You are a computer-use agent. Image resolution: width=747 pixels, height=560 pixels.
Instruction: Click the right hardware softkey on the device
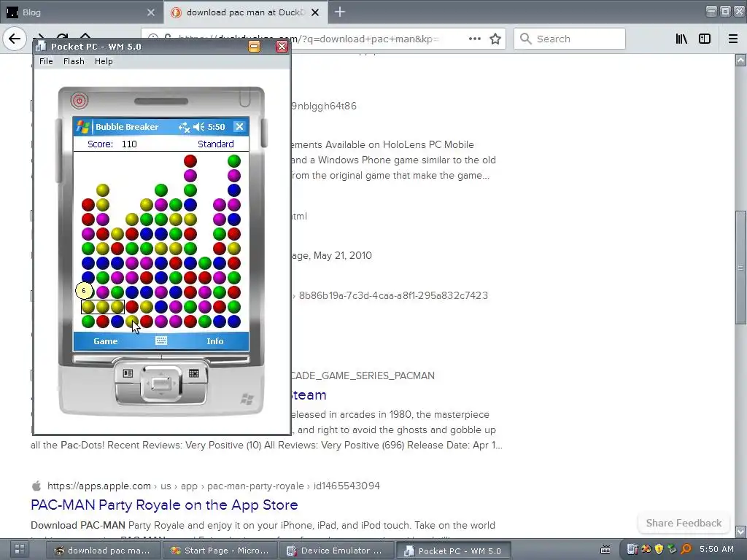[194, 373]
